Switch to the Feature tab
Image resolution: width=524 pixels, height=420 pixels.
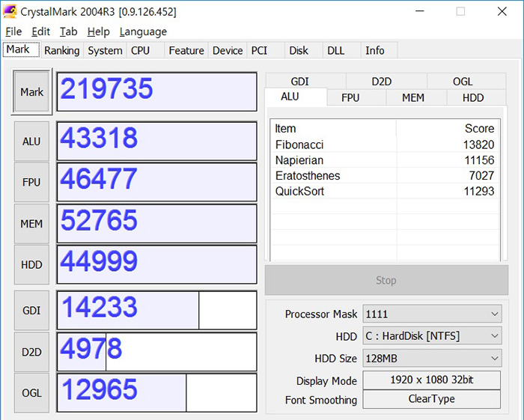pyautogui.click(x=186, y=50)
